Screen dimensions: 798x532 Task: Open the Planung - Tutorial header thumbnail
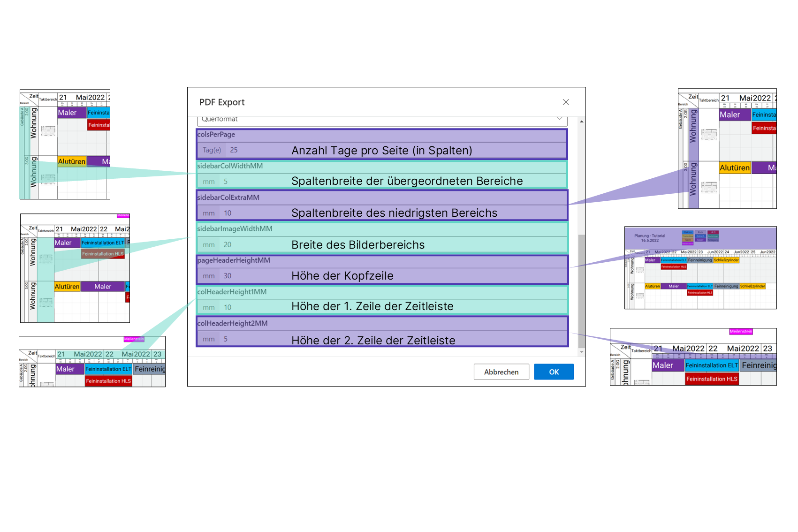click(700, 268)
